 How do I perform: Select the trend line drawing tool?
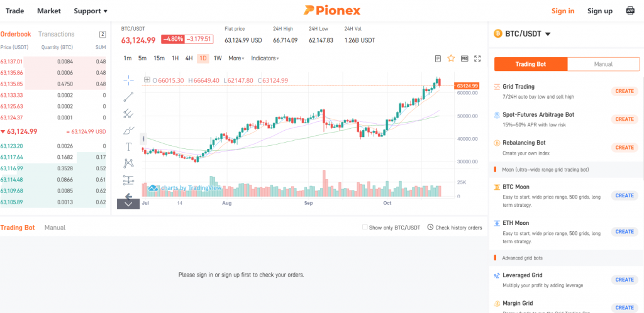point(128,97)
